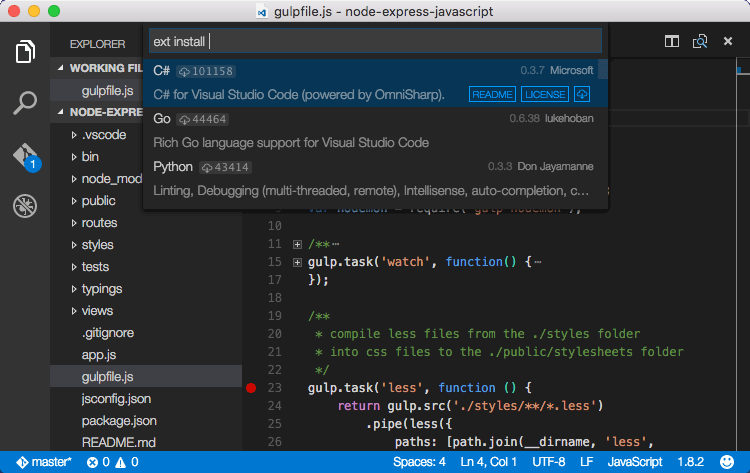Open the Debug view in activity bar
The height and width of the screenshot is (473, 750).
(x=25, y=206)
